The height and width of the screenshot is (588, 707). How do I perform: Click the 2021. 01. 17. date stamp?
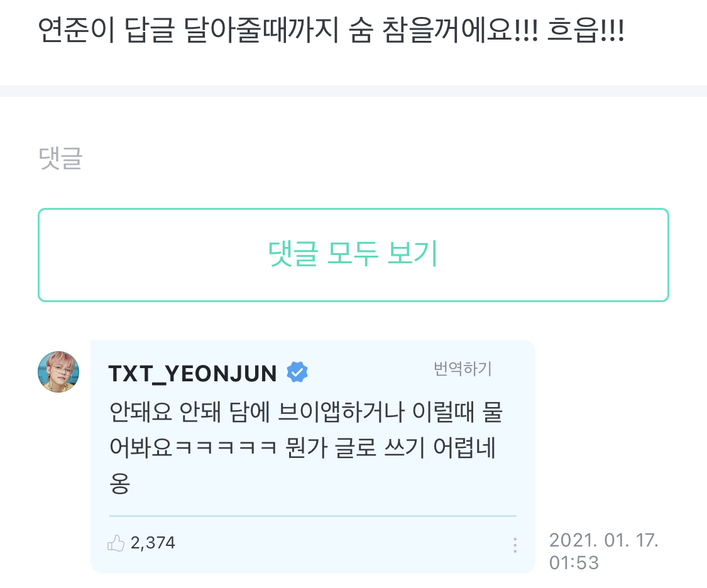(604, 540)
